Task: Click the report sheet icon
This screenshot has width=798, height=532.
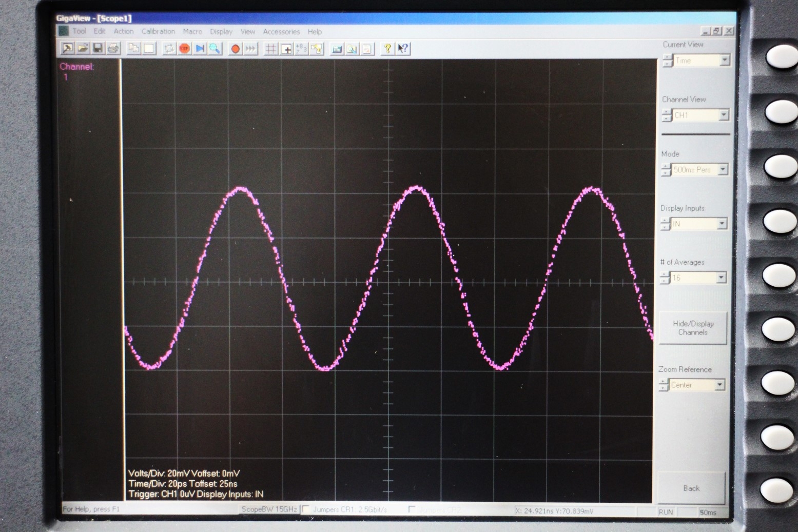Action: point(367,49)
